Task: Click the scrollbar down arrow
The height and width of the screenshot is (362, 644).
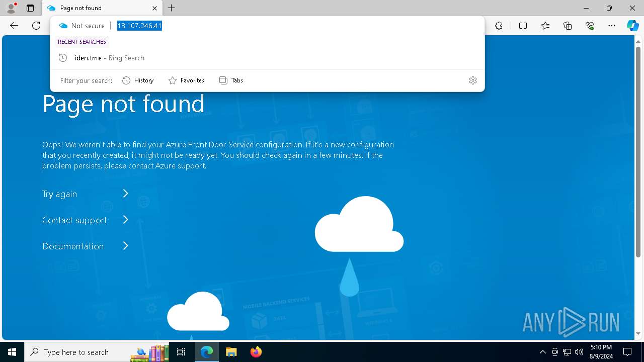Action: pos(638,334)
